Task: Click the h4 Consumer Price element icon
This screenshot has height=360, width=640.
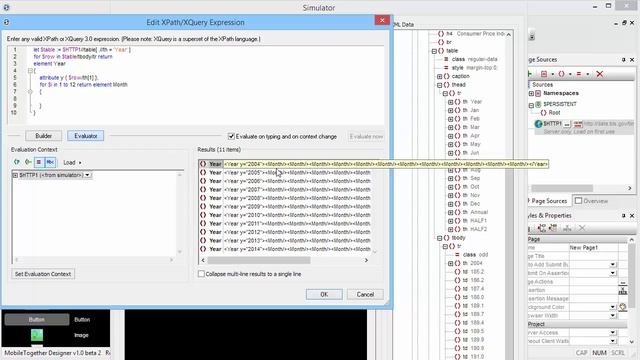Action: point(441,33)
